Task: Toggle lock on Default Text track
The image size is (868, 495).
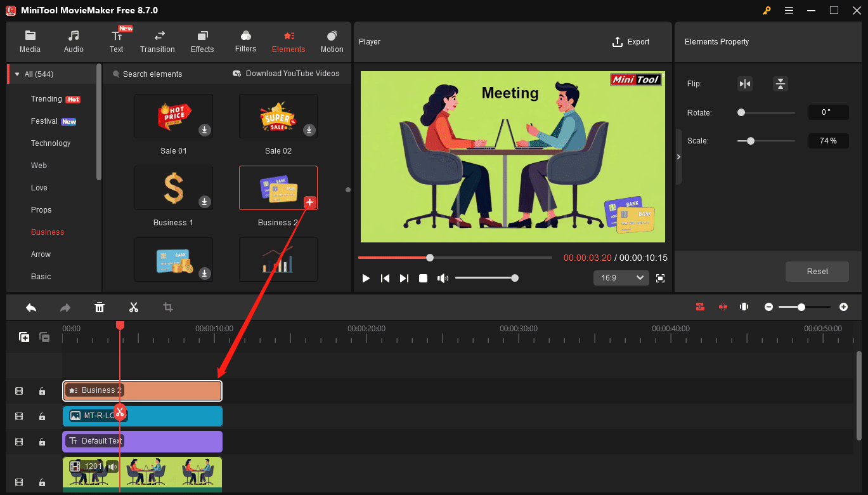Action: [x=42, y=442]
